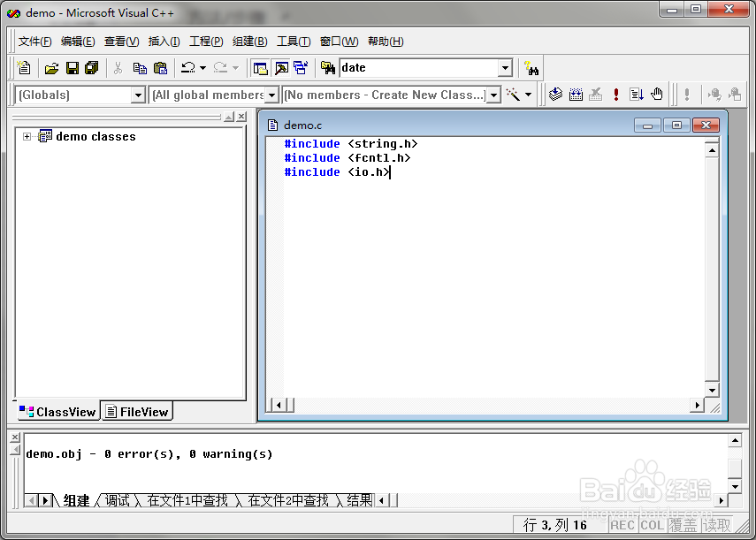Viewport: 756px width, 540px height.
Task: Click the Go debug icon
Action: tap(637, 95)
